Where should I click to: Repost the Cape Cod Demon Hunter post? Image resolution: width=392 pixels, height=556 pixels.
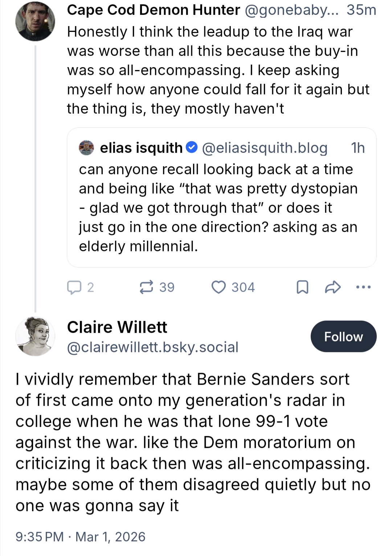(146, 287)
